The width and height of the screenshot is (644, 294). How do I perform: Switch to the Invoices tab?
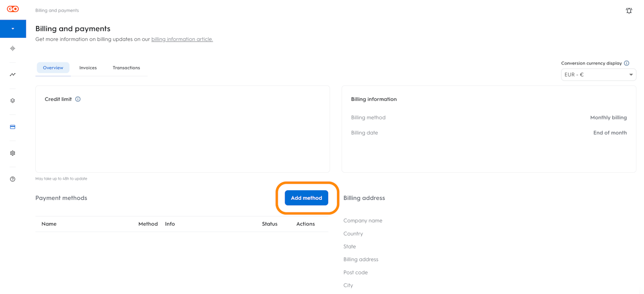(x=88, y=67)
